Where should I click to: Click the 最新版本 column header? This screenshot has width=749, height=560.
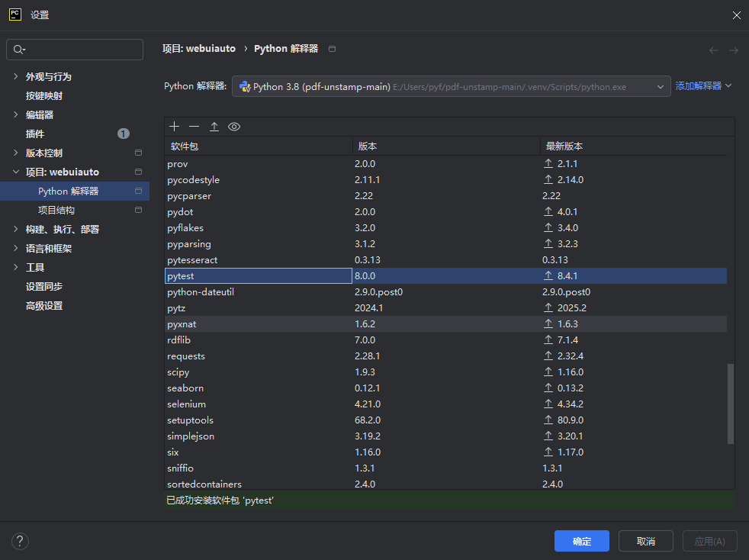633,146
